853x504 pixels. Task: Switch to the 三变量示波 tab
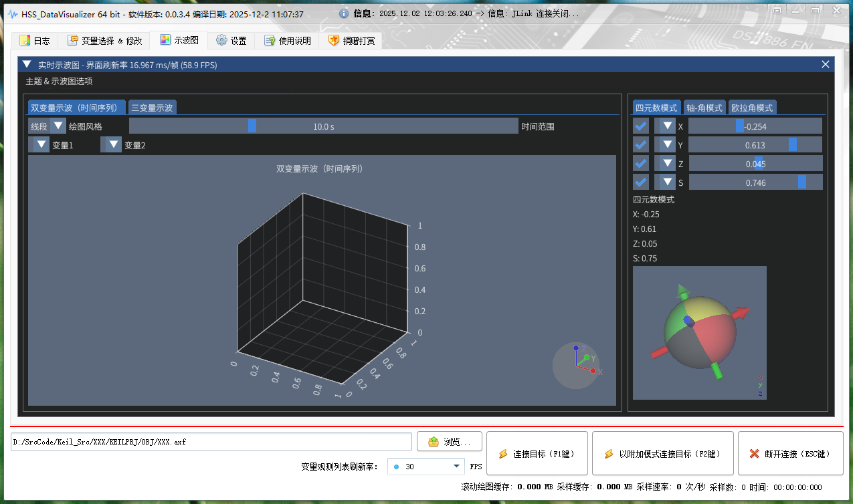(x=152, y=106)
